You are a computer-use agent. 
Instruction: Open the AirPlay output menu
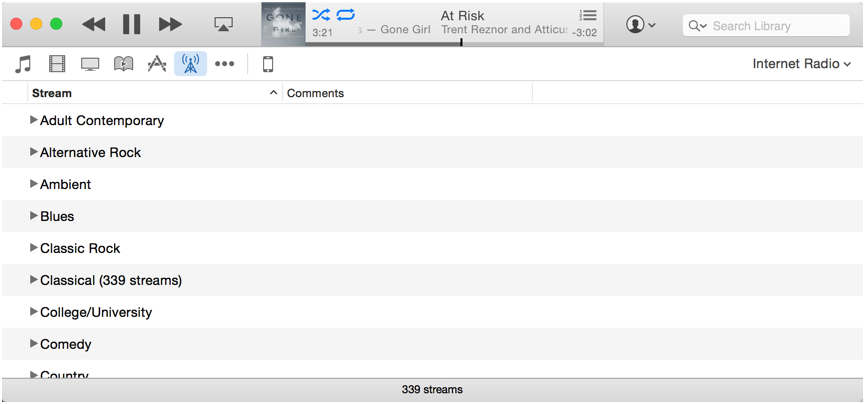click(x=223, y=24)
